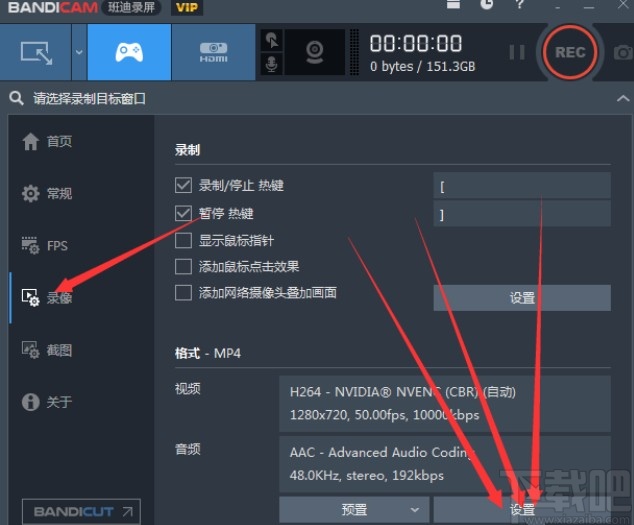Click 0 bytes / 151.3GB storage text
The width and height of the screenshot is (634, 525).
pos(423,66)
